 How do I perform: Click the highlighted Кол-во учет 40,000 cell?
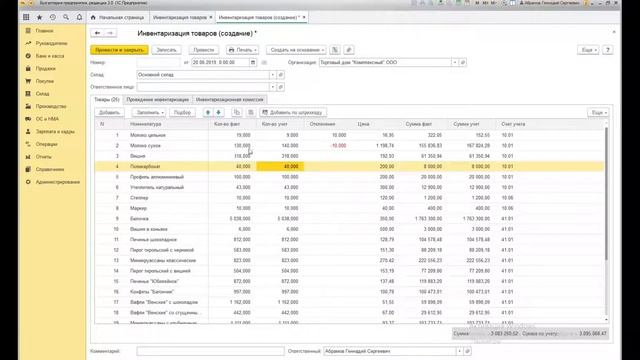(x=280, y=167)
